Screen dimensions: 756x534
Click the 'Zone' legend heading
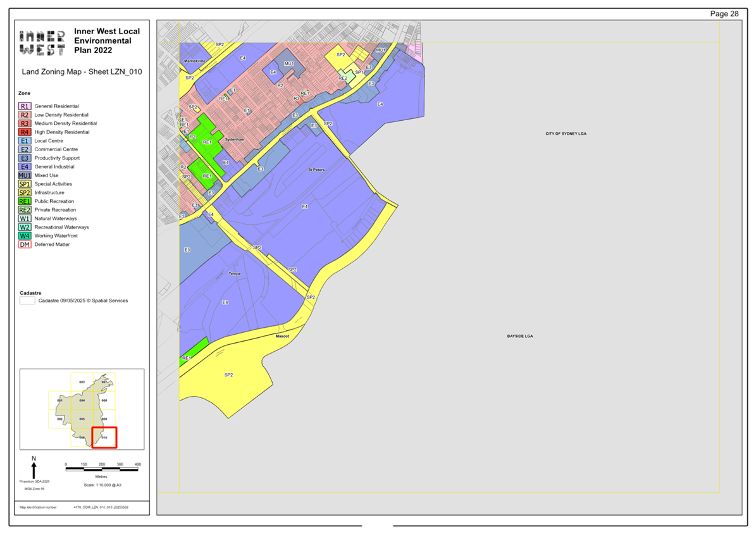24,93
